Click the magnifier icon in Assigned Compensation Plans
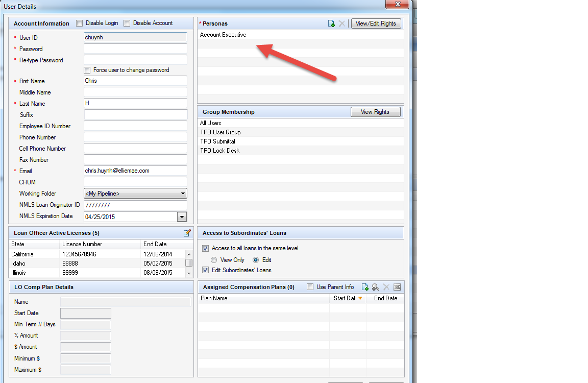The image size is (588, 383). 376,287
